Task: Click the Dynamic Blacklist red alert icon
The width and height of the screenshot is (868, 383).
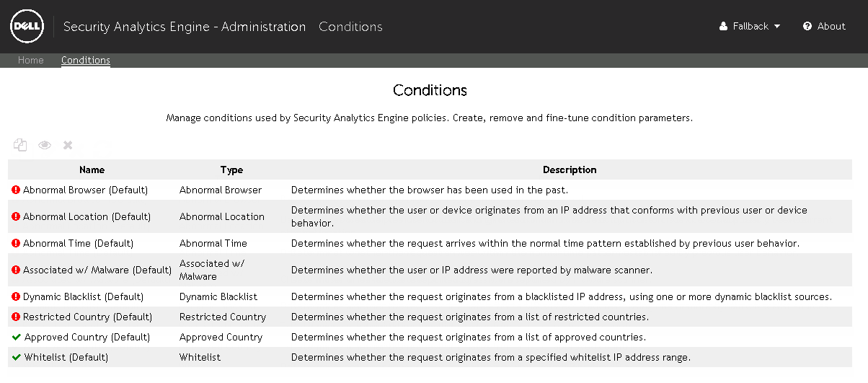Action: tap(16, 296)
